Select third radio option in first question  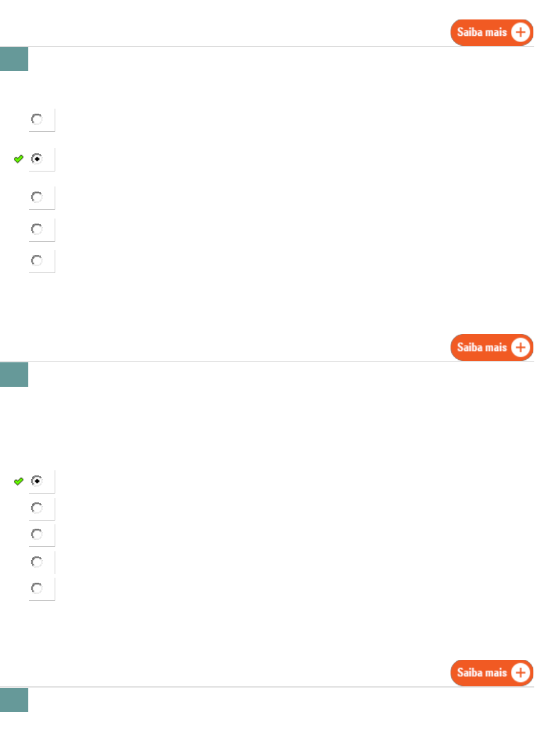[37, 197]
